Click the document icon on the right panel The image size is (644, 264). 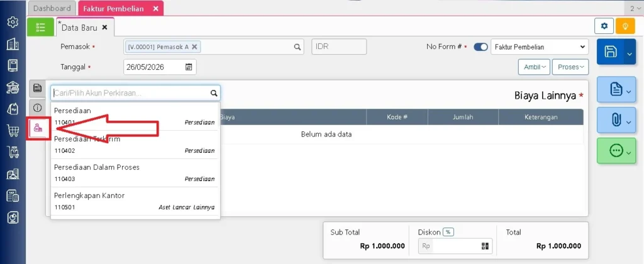pos(616,89)
